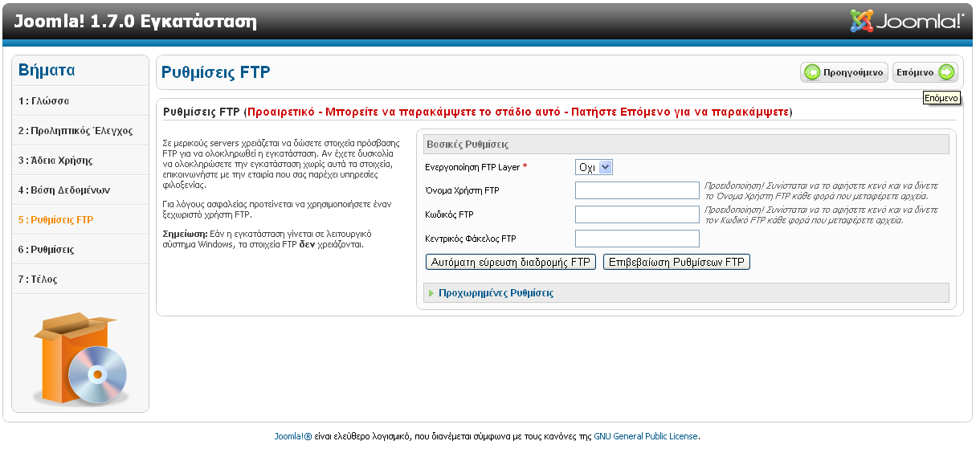Image resolution: width=980 pixels, height=449 pixels.
Task: Open the GNU General Public License link
Action: [646, 436]
